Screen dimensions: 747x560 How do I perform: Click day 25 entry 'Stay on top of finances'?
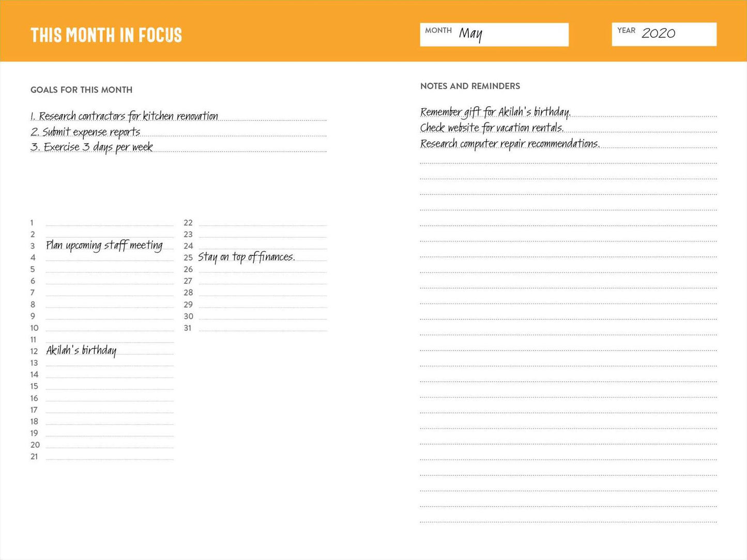click(247, 257)
